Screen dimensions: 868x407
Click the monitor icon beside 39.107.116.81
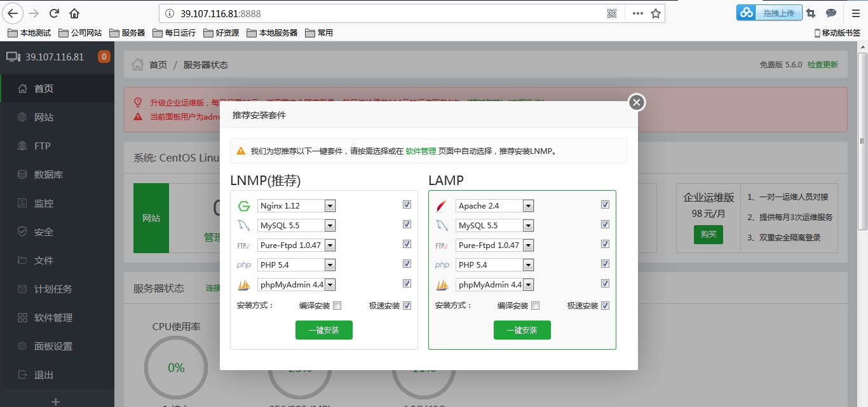(13, 57)
